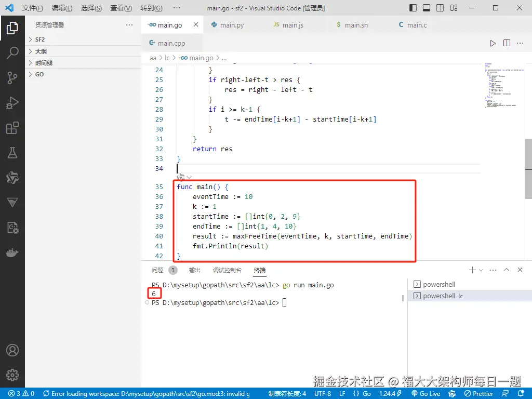This screenshot has width=532, height=399.
Task: Select the powershell lc terminal entry
Action: [470, 296]
